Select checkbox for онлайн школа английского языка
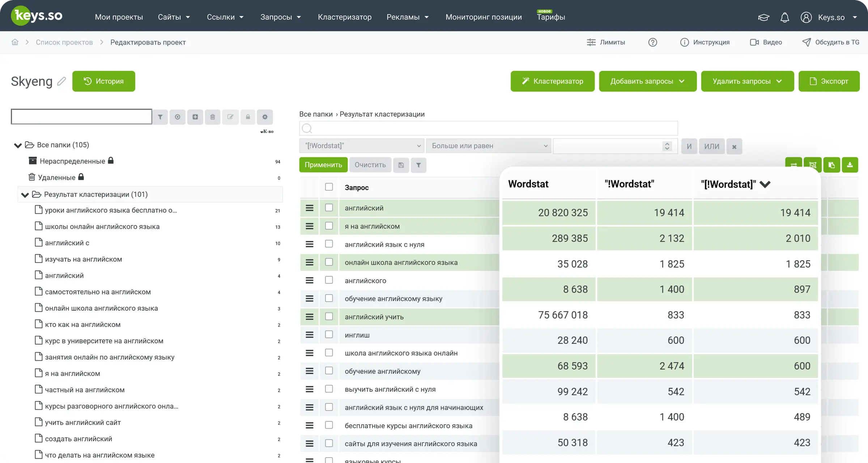 [x=329, y=262]
